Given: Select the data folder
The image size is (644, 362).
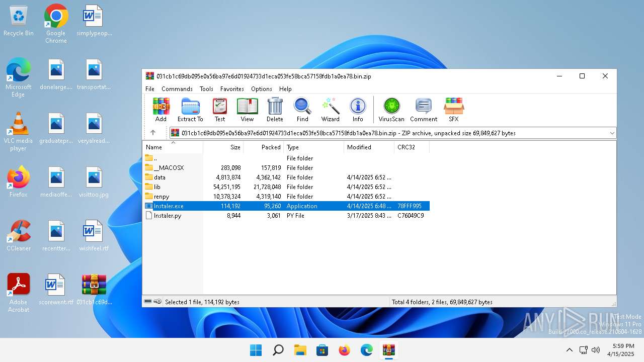Looking at the screenshot, I should (x=286, y=177).
